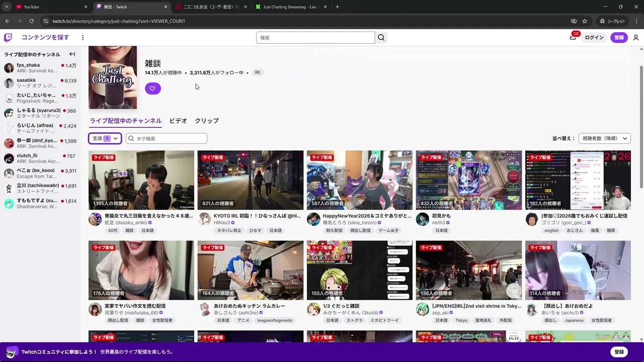Screen dimensions: 644x362
Task: Switch to the Just Chatting Streaming browser tab
Action: [x=291, y=7]
